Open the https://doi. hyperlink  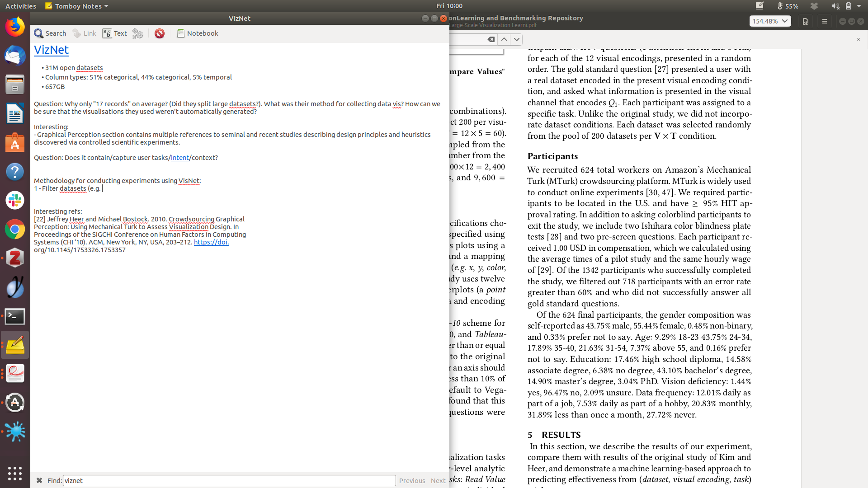(211, 242)
